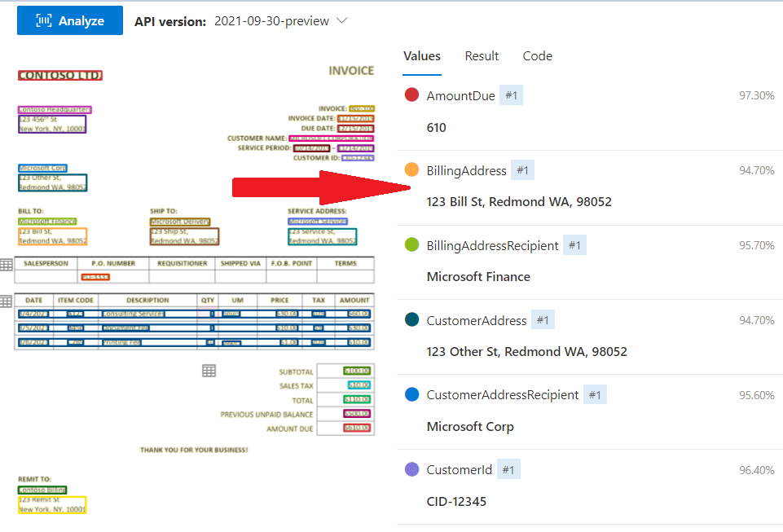Screen dimensions: 783x532
Task: Select the 610 AmountDue value
Action: coord(436,127)
